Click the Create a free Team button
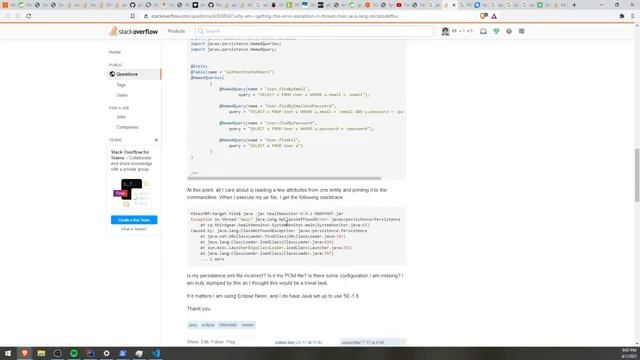The image size is (640, 360). 134,220
